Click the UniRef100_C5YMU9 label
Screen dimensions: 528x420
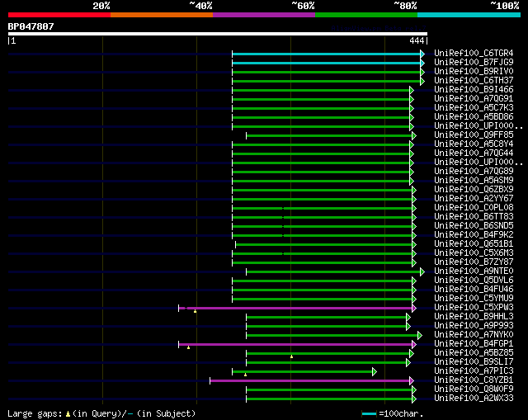pyautogui.click(x=474, y=299)
